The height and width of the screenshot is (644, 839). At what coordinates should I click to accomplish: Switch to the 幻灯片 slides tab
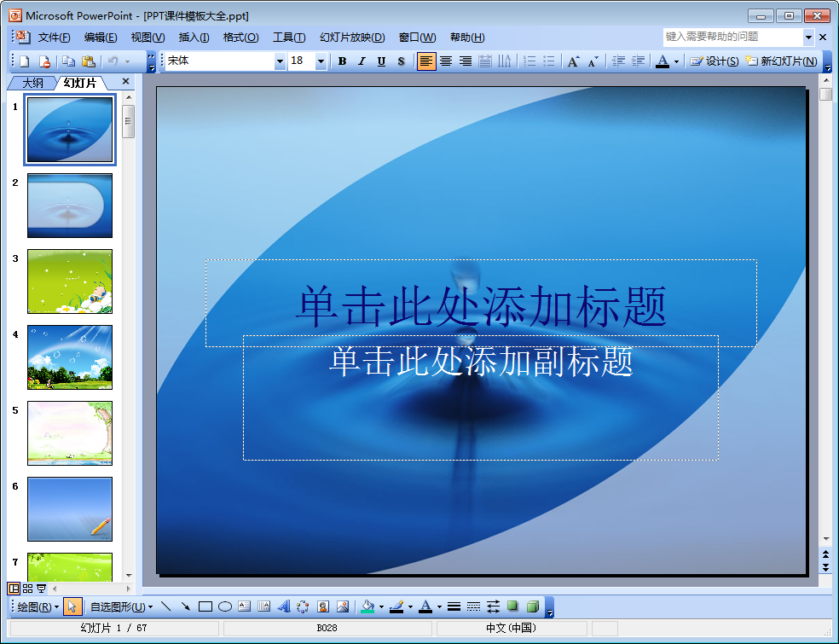pos(80,83)
